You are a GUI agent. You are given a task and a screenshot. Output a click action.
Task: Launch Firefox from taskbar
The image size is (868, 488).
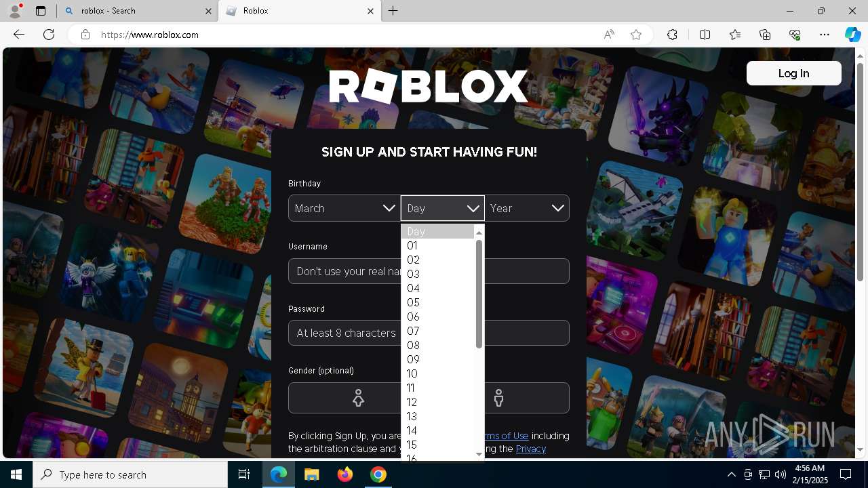click(345, 474)
